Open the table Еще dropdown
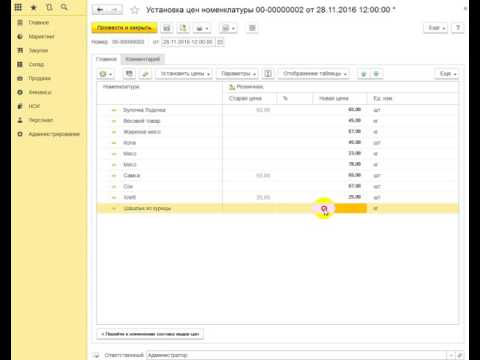 (447, 74)
